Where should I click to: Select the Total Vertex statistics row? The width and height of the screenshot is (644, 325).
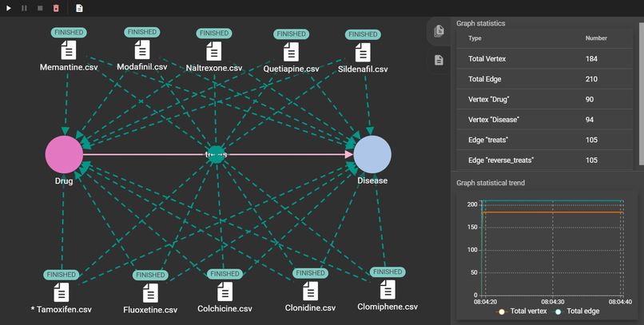[545, 58]
